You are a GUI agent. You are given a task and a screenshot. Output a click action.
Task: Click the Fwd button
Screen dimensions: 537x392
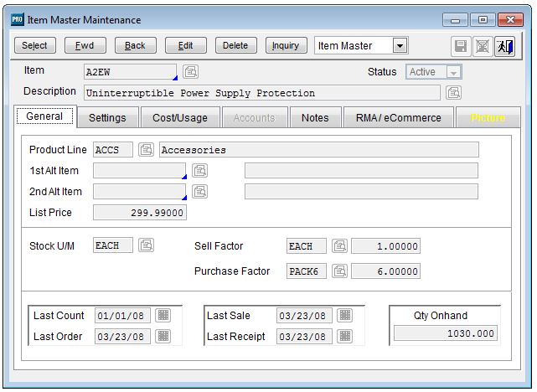coord(85,45)
